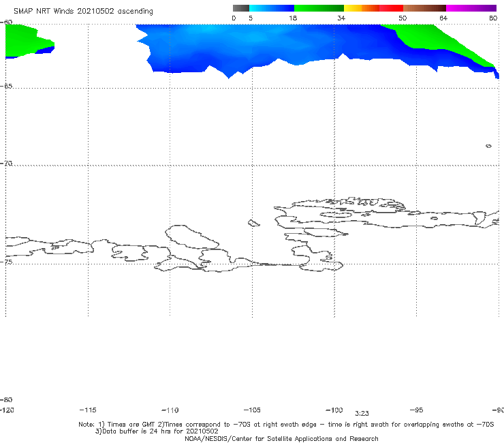Click the '3:23' swath time label
504x443 pixels.
[x=362, y=414]
